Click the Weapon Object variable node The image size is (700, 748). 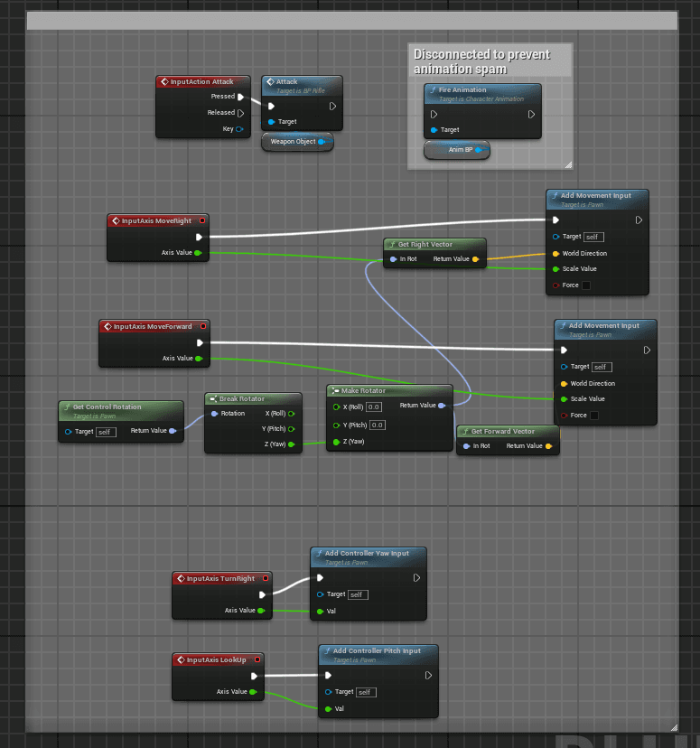297,142
